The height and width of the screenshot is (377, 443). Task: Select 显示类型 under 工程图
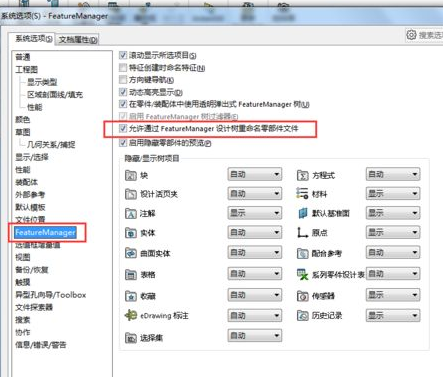pos(42,82)
